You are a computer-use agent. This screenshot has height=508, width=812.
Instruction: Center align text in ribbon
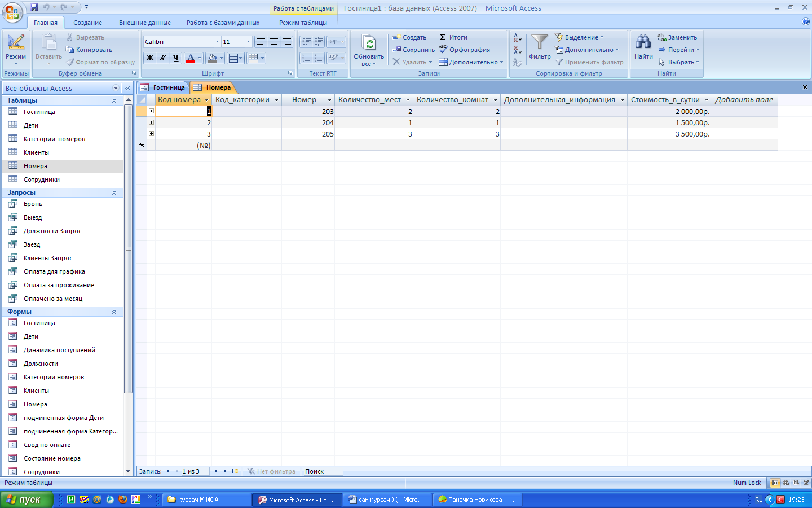point(273,42)
